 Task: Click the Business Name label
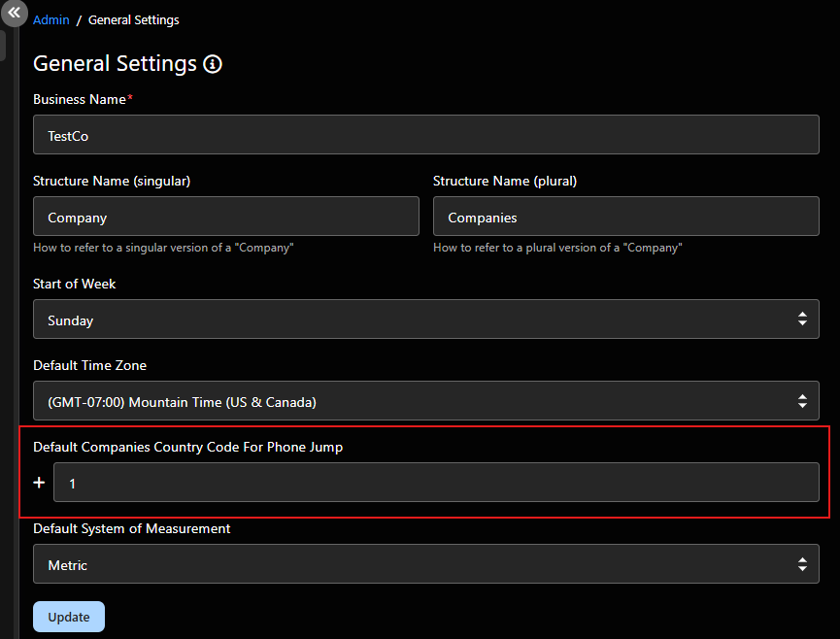(80, 100)
